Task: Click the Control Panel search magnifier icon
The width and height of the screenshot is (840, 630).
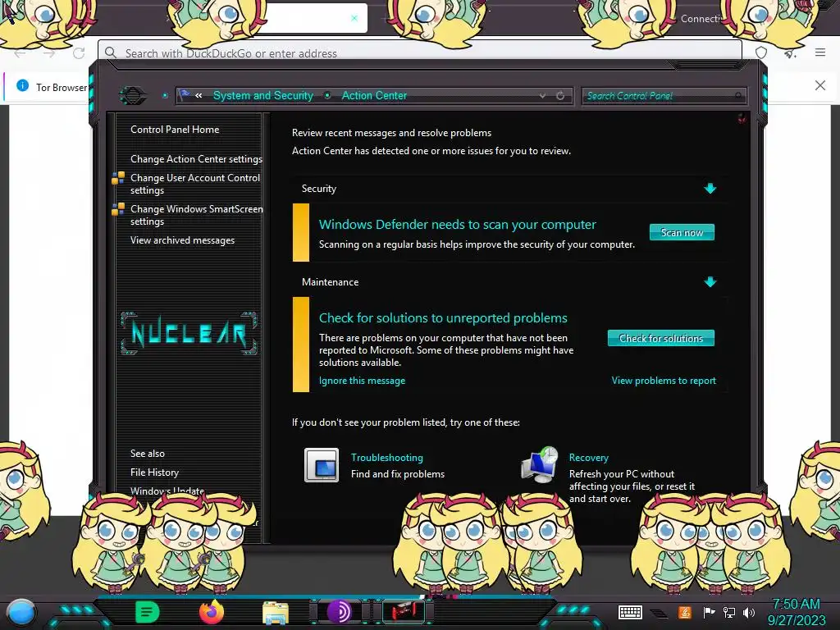Action: click(x=739, y=96)
